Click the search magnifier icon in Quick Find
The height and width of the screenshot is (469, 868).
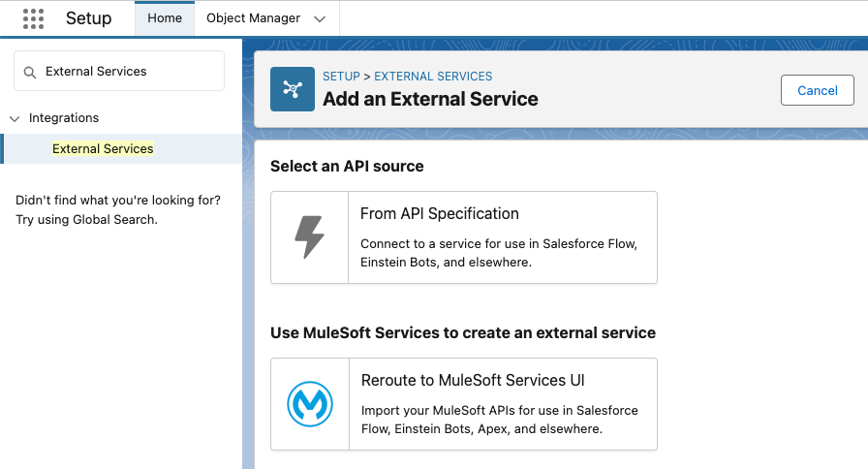[30, 72]
